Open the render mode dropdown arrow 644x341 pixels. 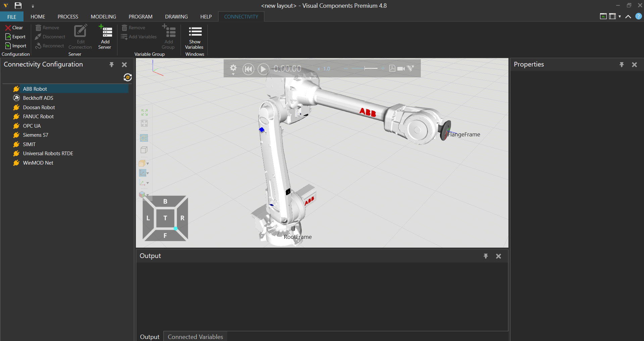(x=148, y=164)
